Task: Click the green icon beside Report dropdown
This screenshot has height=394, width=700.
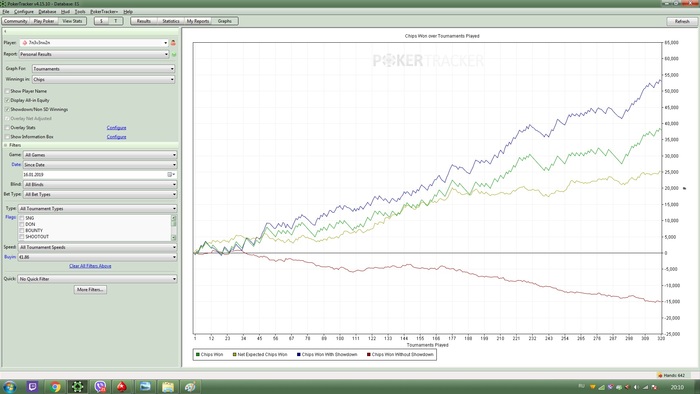Action: (x=174, y=54)
